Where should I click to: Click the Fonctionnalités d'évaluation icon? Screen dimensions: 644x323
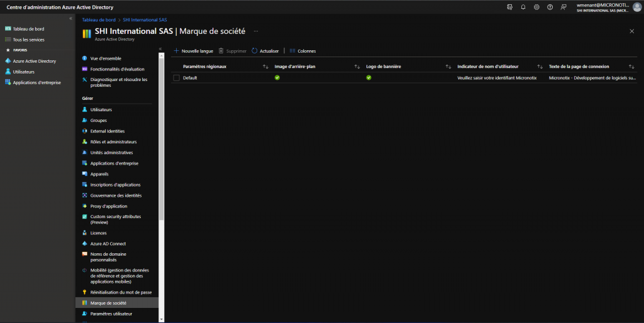click(x=85, y=69)
